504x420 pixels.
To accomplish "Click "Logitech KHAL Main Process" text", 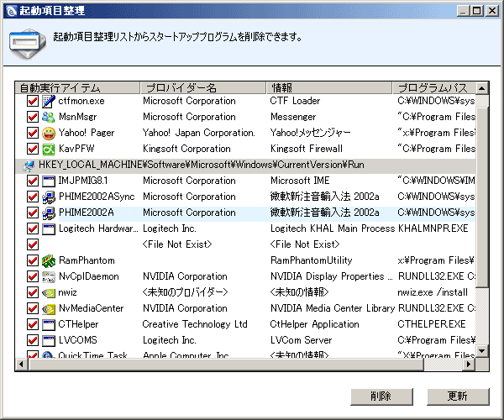I will (333, 228).
